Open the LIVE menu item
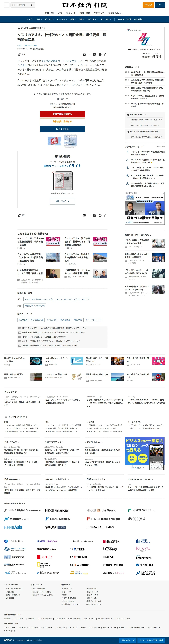The image size is (169, 644). click(x=60, y=13)
